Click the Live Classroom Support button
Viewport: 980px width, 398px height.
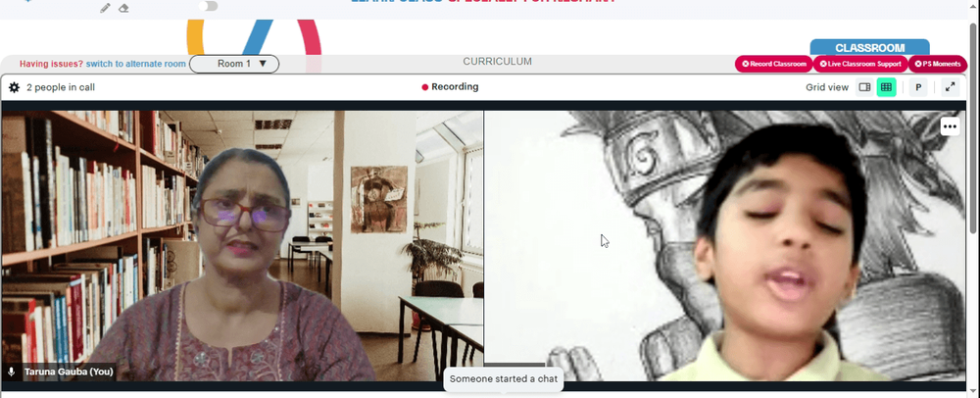pos(860,64)
